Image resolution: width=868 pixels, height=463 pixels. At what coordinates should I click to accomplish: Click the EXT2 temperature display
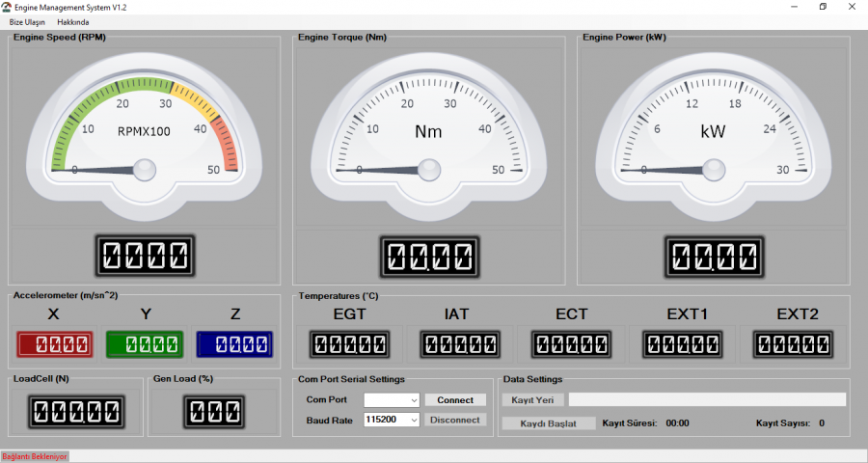pyautogui.click(x=794, y=344)
